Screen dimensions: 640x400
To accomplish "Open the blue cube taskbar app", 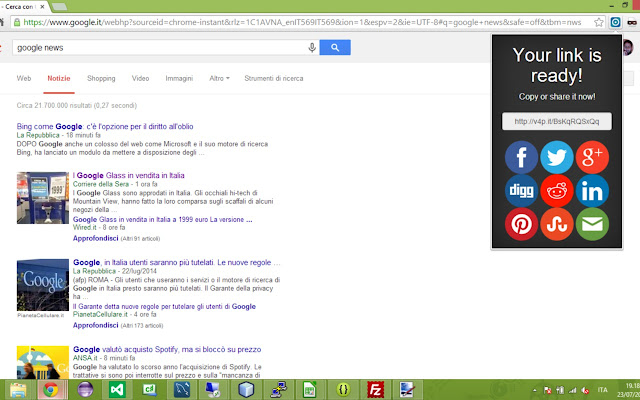I will [246, 390].
